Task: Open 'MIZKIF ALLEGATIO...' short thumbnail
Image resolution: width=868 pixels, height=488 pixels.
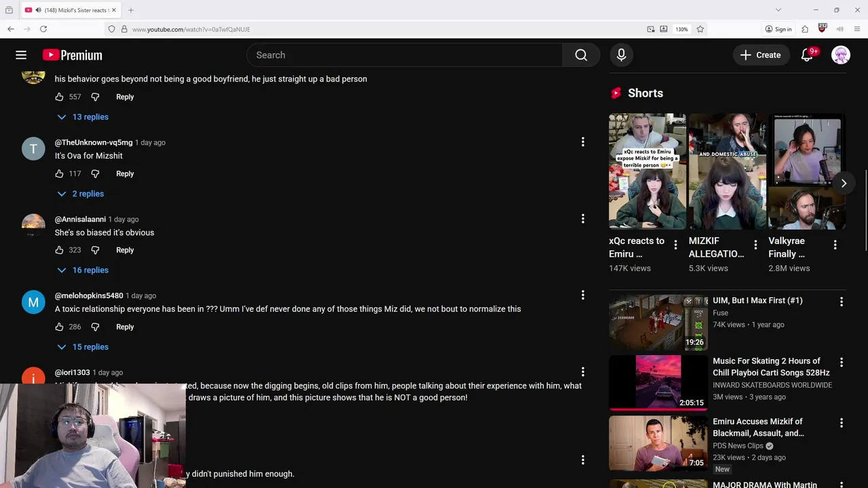Action: [727, 171]
